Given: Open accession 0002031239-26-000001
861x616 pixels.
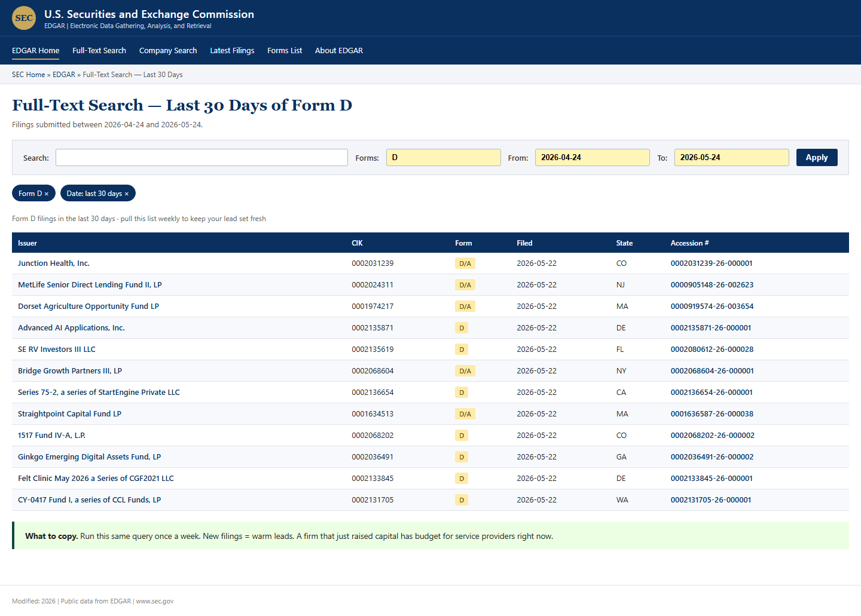Looking at the screenshot, I should point(712,263).
